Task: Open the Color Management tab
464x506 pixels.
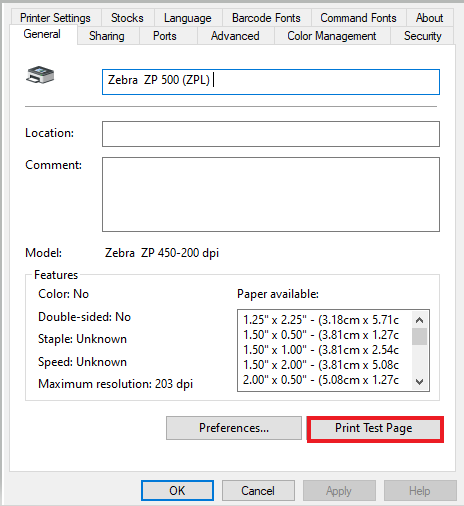Action: pyautogui.click(x=332, y=36)
